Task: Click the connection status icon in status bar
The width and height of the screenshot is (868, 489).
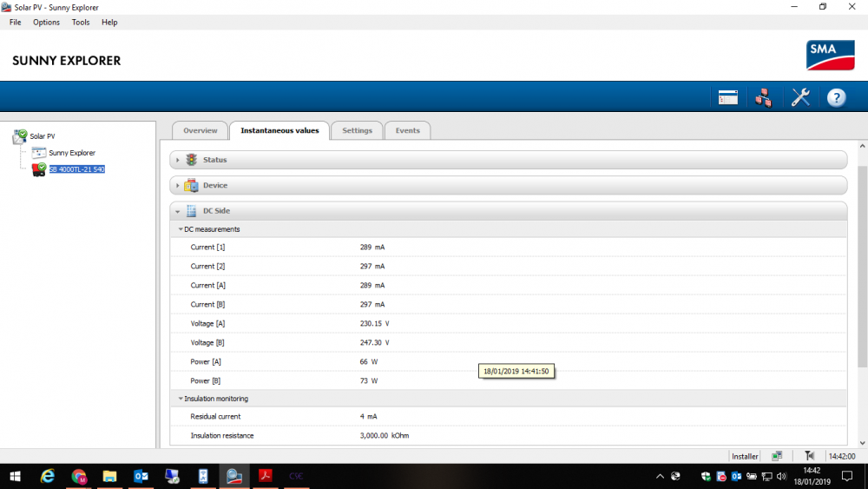Action: coord(777,456)
